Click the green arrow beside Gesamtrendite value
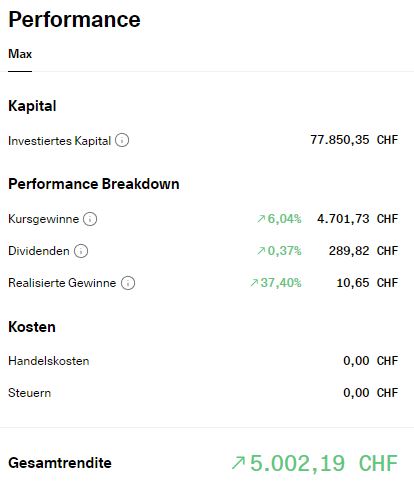 (x=238, y=463)
